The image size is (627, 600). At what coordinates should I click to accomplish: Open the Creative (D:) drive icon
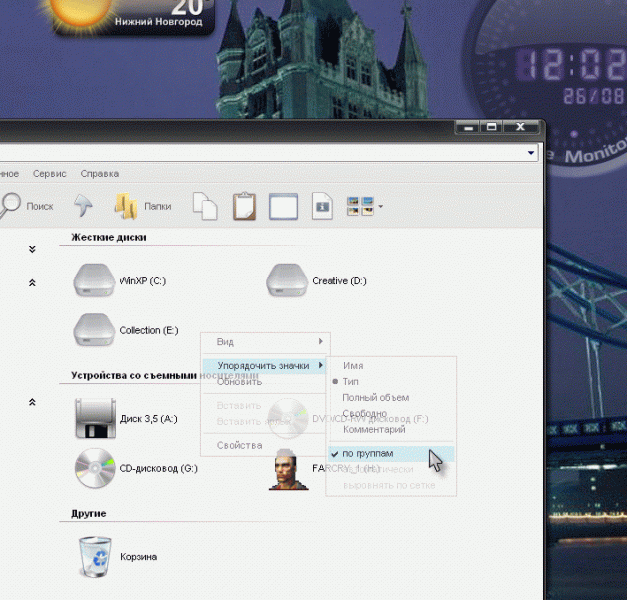[x=287, y=280]
